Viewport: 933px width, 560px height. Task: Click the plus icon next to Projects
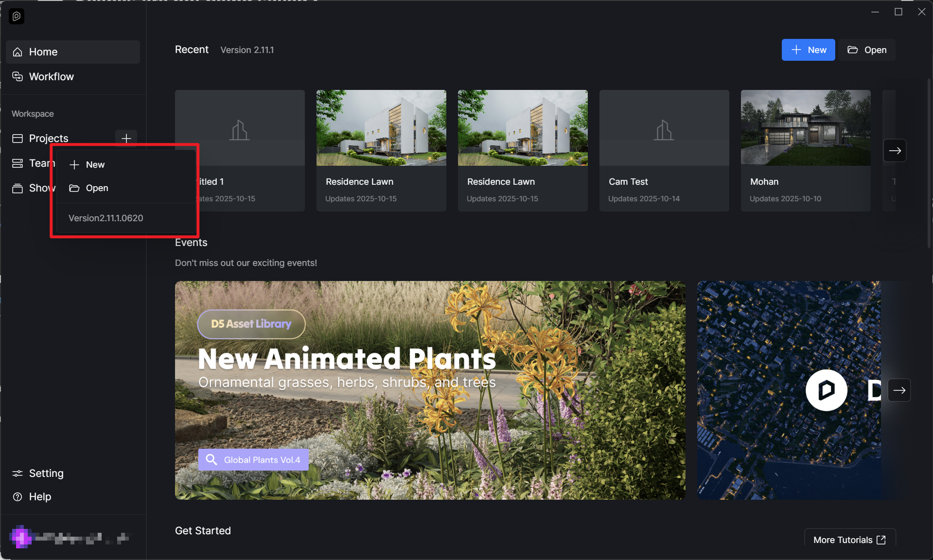point(126,139)
